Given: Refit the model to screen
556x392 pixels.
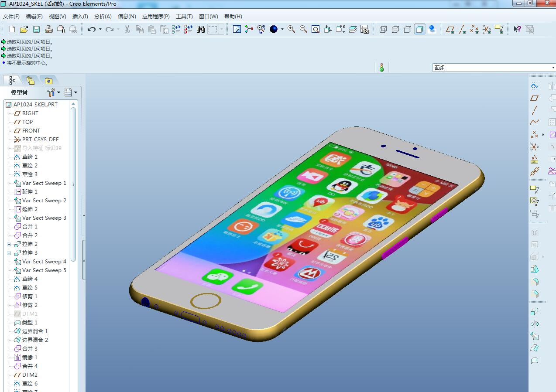Looking at the screenshot, I should (x=316, y=29).
